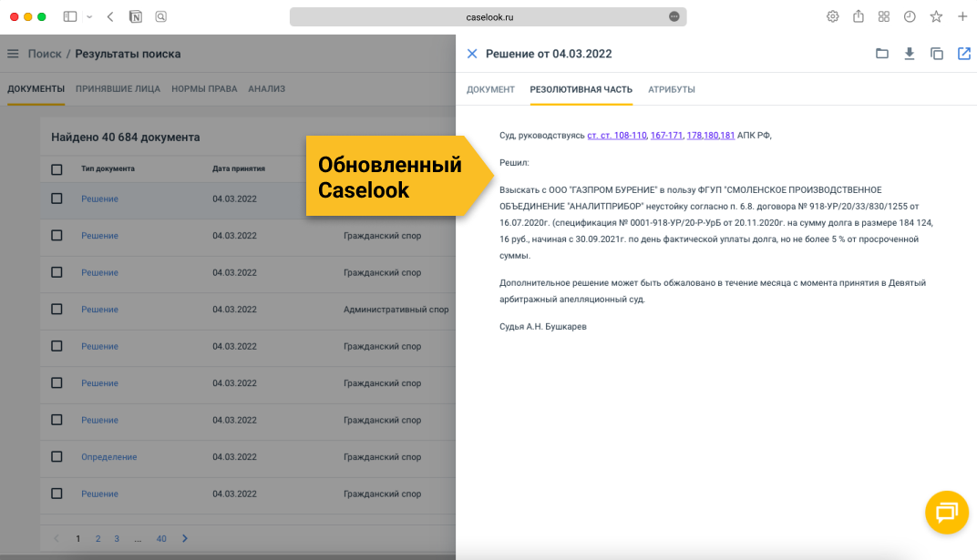The height and width of the screenshot is (560, 977).
Task: Go to next results page arrow
Action: [x=184, y=539]
